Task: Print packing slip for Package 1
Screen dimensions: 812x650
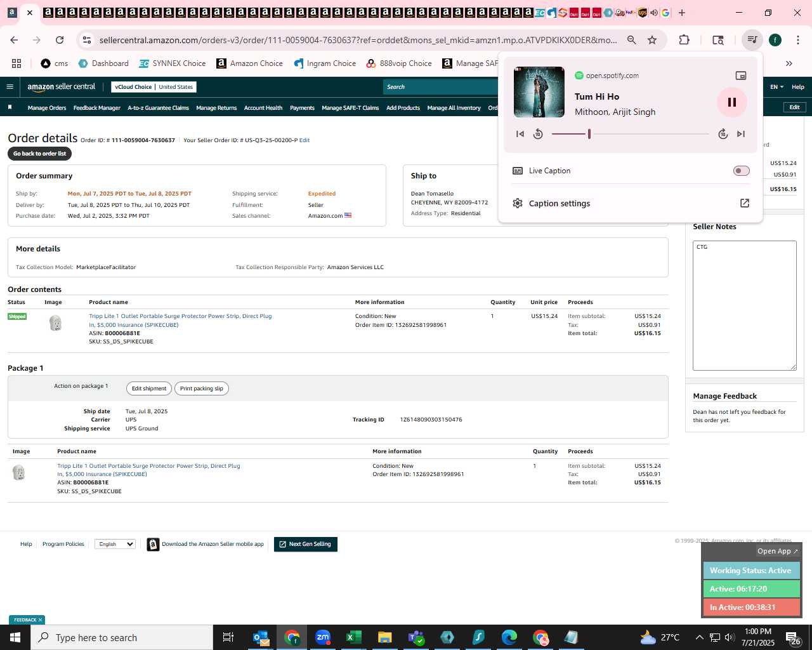Action: 202,388
